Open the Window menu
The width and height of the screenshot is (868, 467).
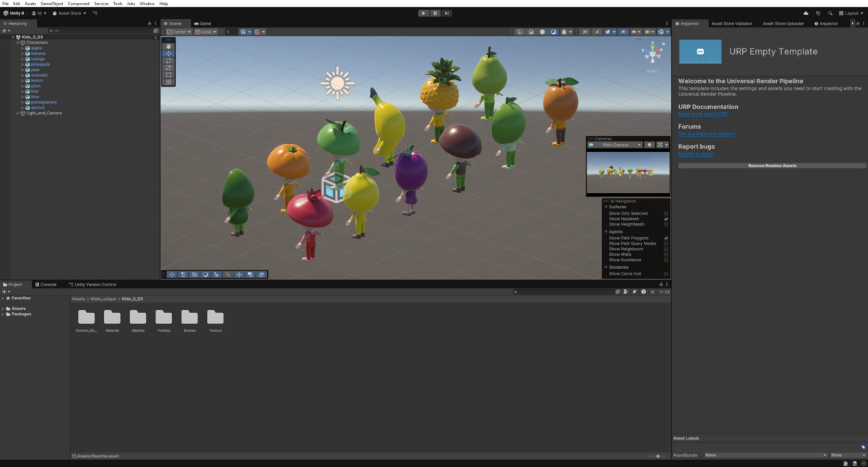[x=147, y=4]
